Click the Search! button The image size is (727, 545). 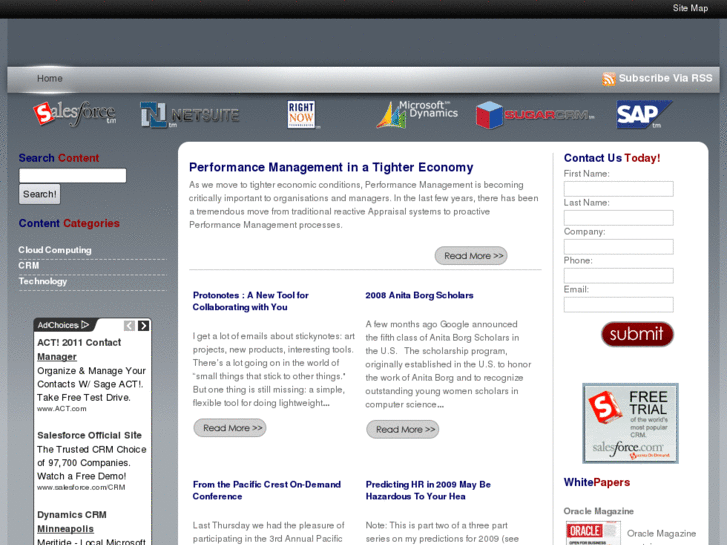[x=39, y=194]
